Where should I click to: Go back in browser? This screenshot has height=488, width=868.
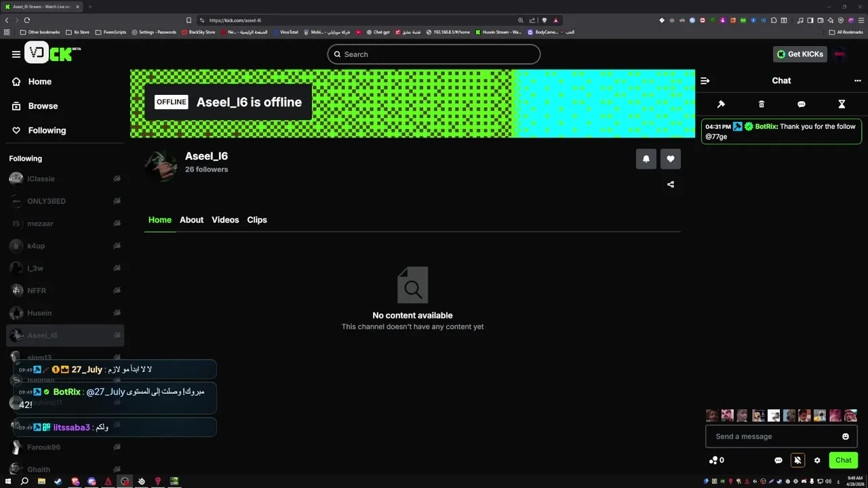(x=7, y=20)
